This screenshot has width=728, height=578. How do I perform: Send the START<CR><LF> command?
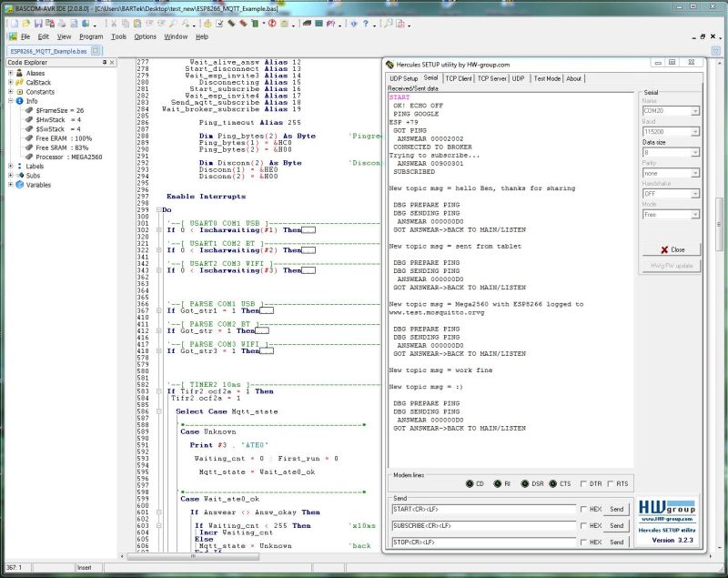[617, 510]
